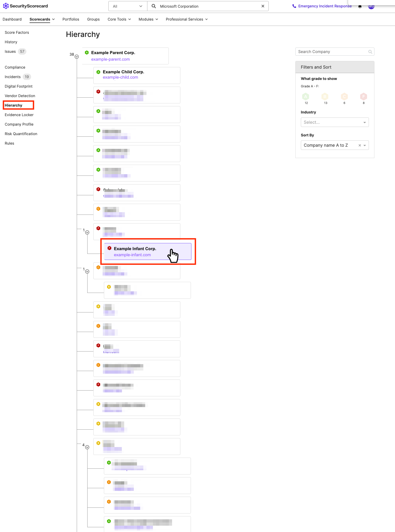Image resolution: width=395 pixels, height=532 pixels.
Task: Click the search magnifier icon in top bar
Action: [x=154, y=6]
